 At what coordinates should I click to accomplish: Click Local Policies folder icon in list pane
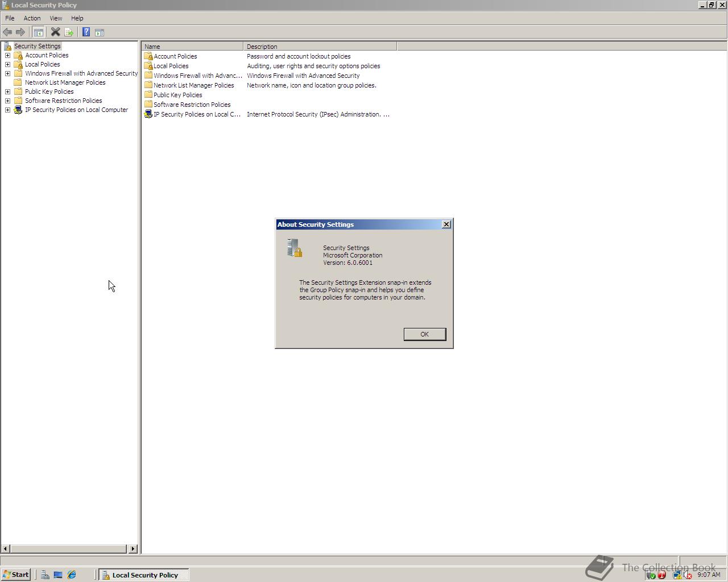coord(148,66)
